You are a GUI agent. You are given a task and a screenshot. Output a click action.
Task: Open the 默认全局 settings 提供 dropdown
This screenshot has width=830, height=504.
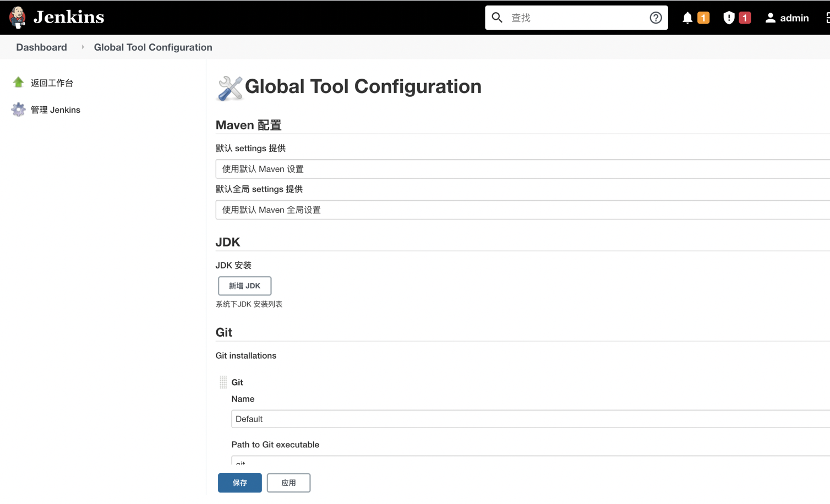[523, 210]
